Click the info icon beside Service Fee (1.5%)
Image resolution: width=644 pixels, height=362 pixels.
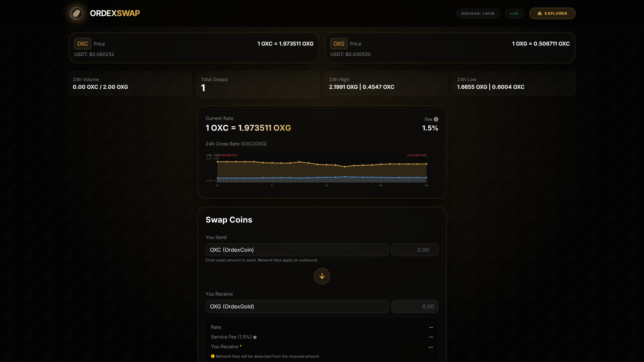pyautogui.click(x=255, y=337)
